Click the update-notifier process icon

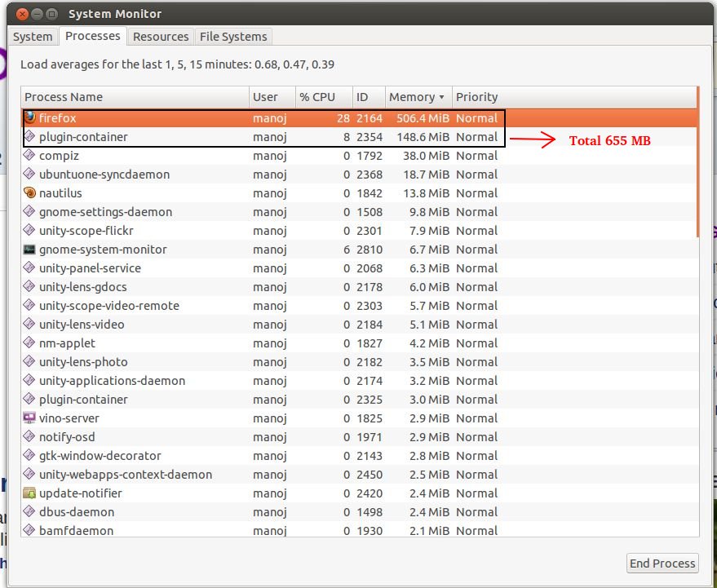tap(31, 493)
